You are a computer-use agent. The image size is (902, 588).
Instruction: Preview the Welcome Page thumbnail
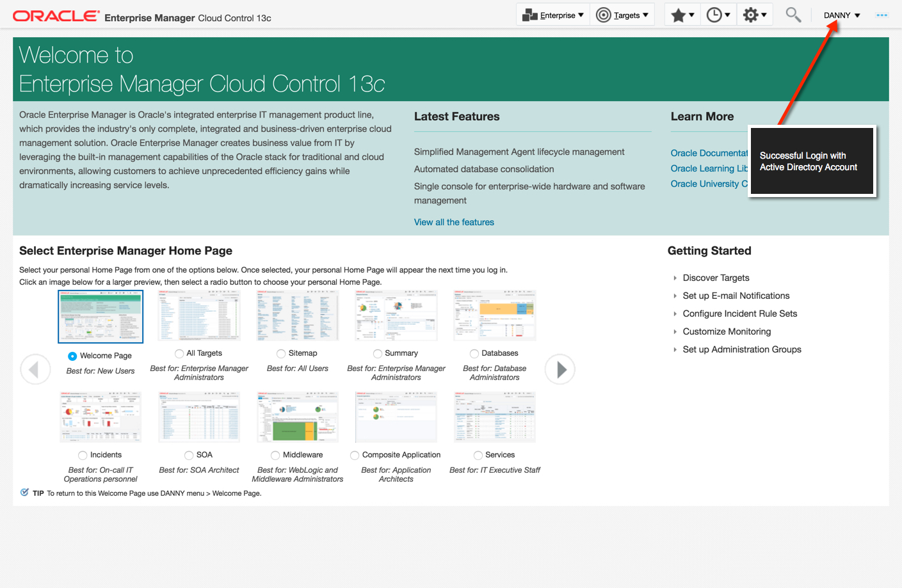pyautogui.click(x=101, y=317)
